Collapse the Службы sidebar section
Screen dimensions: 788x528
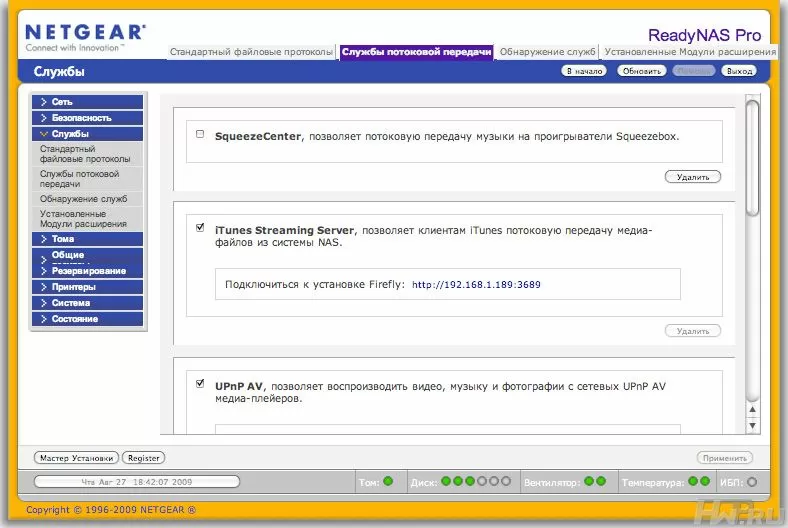tap(87, 134)
